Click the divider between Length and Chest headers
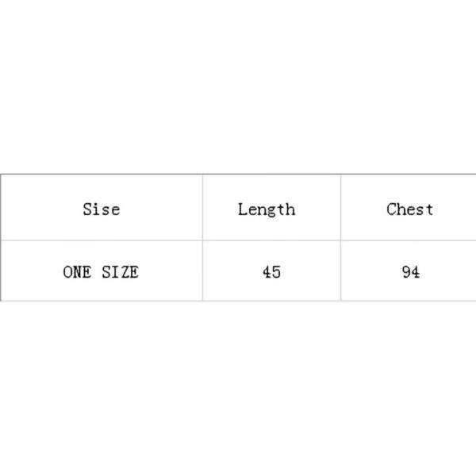Screen dimensions: 476x476 [x=341, y=208]
